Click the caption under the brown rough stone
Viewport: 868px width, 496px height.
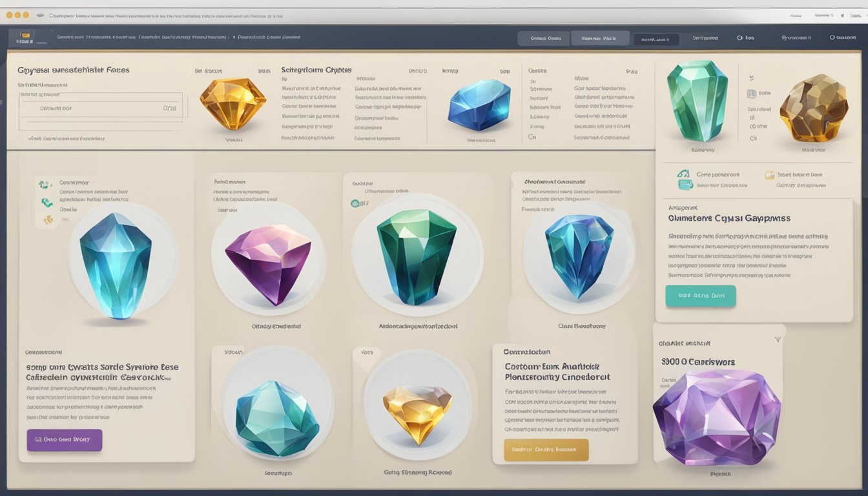814,150
